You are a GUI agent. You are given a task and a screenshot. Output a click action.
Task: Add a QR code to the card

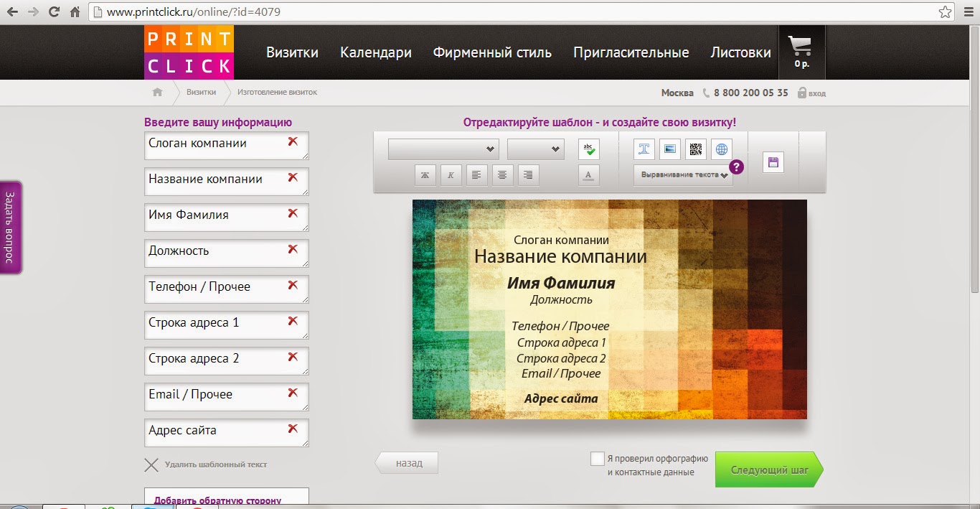click(696, 149)
